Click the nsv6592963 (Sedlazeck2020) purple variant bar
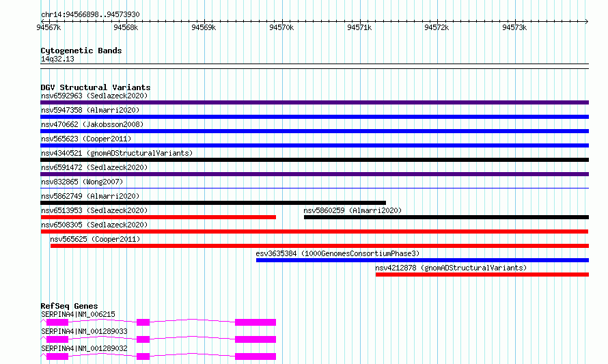Image resolution: width=608 pixels, height=364 pixels. [x=314, y=102]
